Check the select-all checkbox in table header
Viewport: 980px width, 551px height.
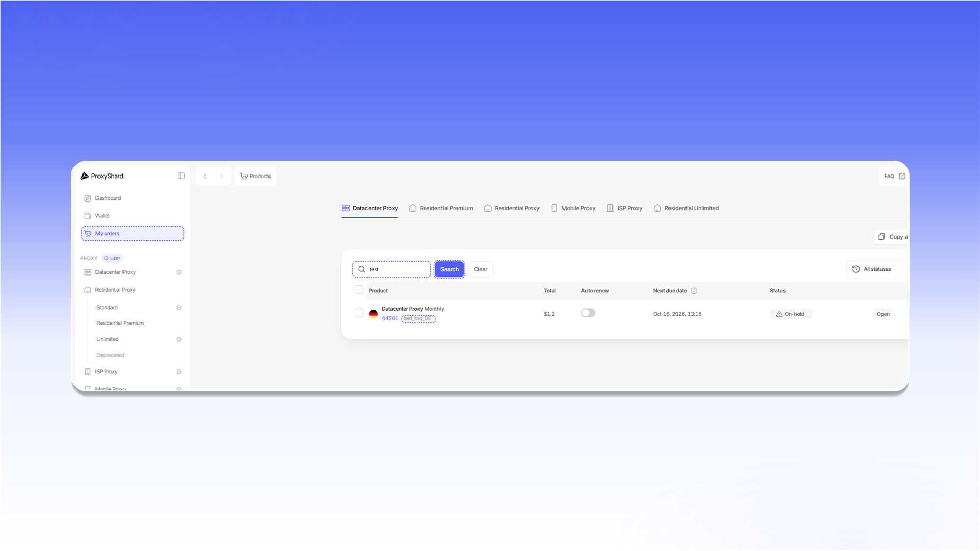(x=359, y=290)
